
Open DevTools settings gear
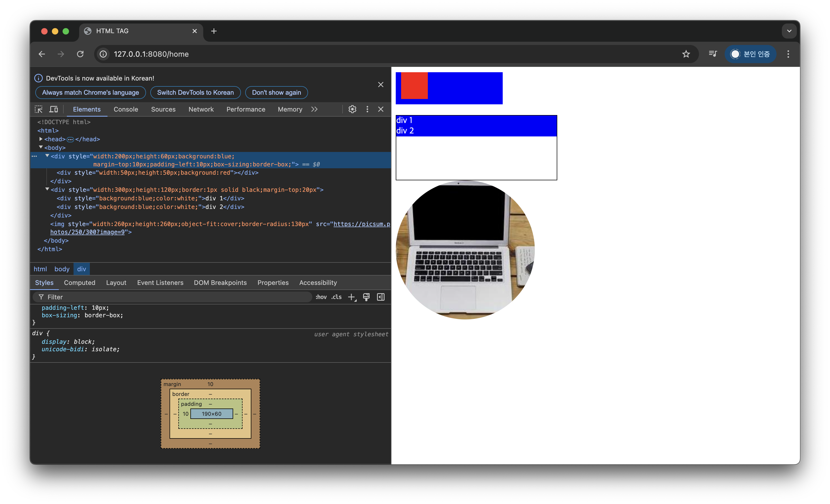click(352, 109)
